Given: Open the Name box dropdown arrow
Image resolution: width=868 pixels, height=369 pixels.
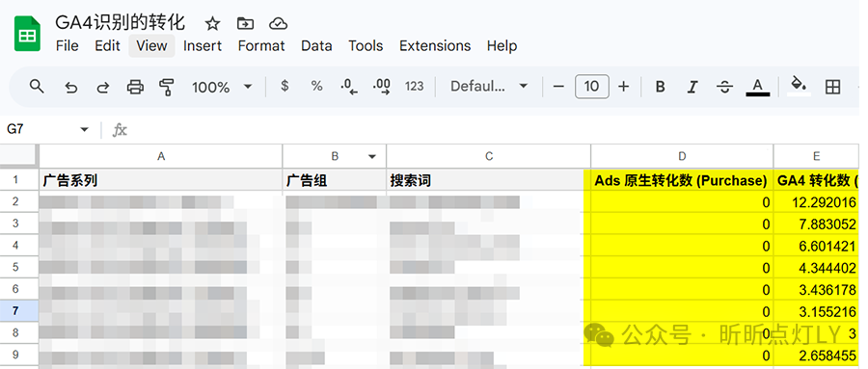Looking at the screenshot, I should click(84, 129).
